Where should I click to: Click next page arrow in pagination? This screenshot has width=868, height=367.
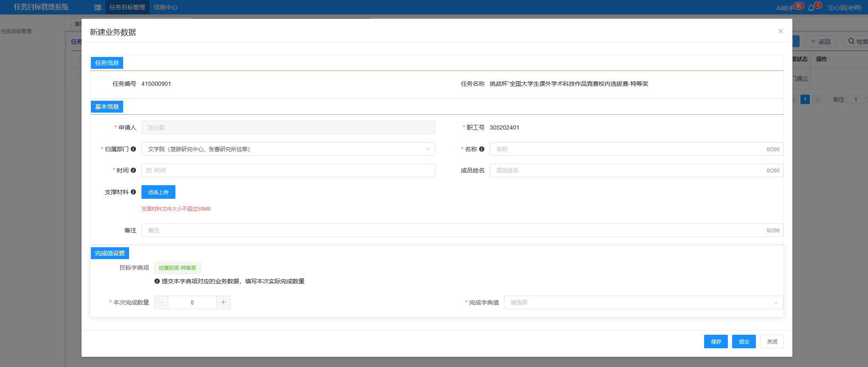[817, 99]
